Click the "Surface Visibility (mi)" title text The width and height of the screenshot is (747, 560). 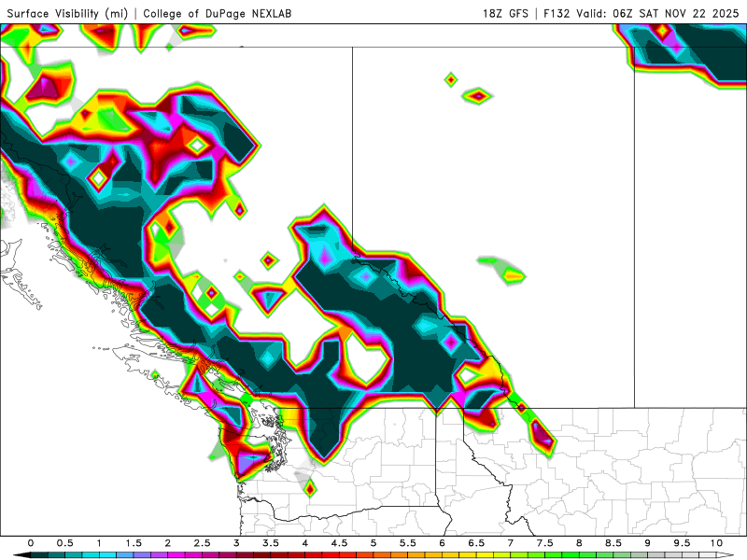[x=67, y=13]
